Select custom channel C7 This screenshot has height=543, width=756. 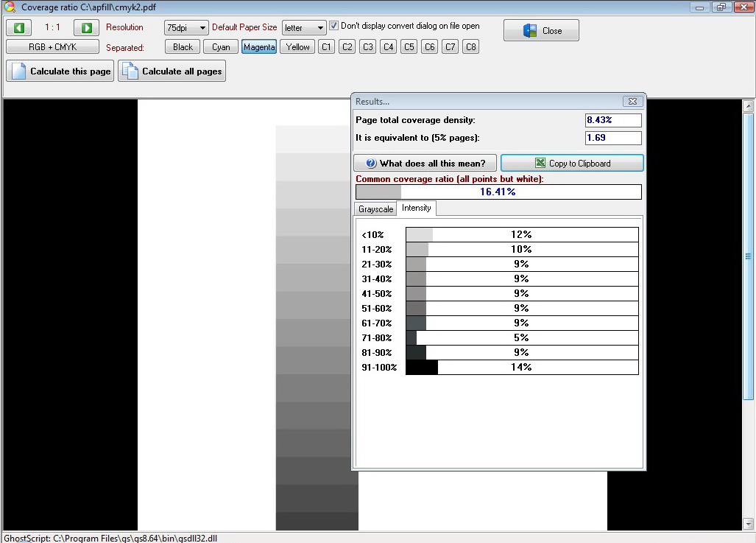[x=451, y=47]
